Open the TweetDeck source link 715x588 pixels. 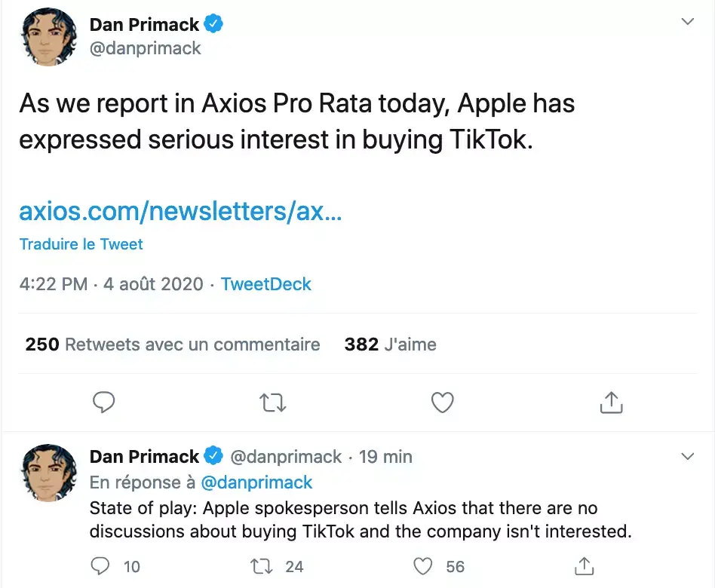[266, 284]
